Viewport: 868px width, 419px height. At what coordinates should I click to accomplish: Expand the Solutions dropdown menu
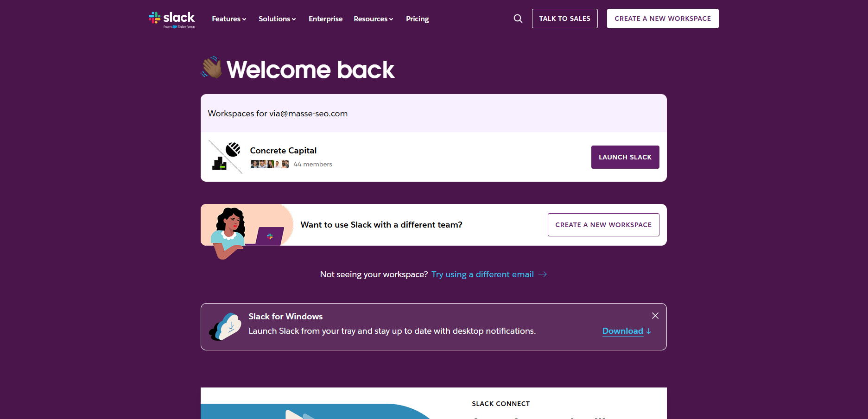(x=277, y=19)
